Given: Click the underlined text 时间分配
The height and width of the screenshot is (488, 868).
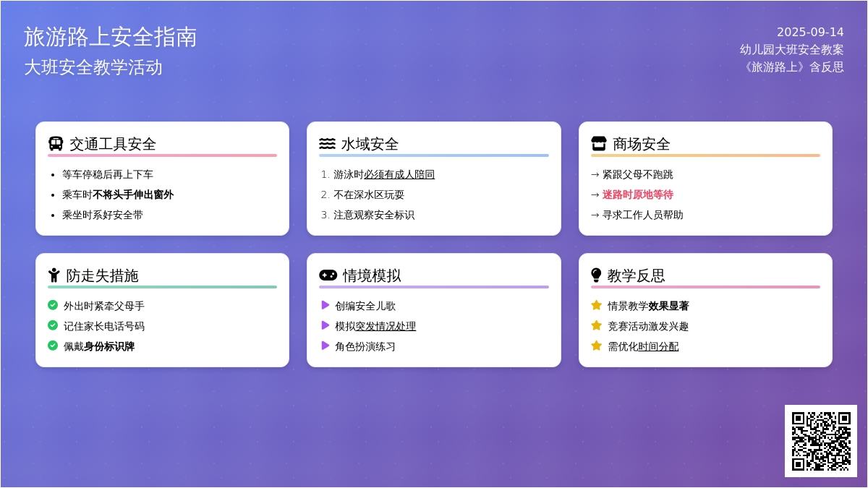Looking at the screenshot, I should (658, 346).
